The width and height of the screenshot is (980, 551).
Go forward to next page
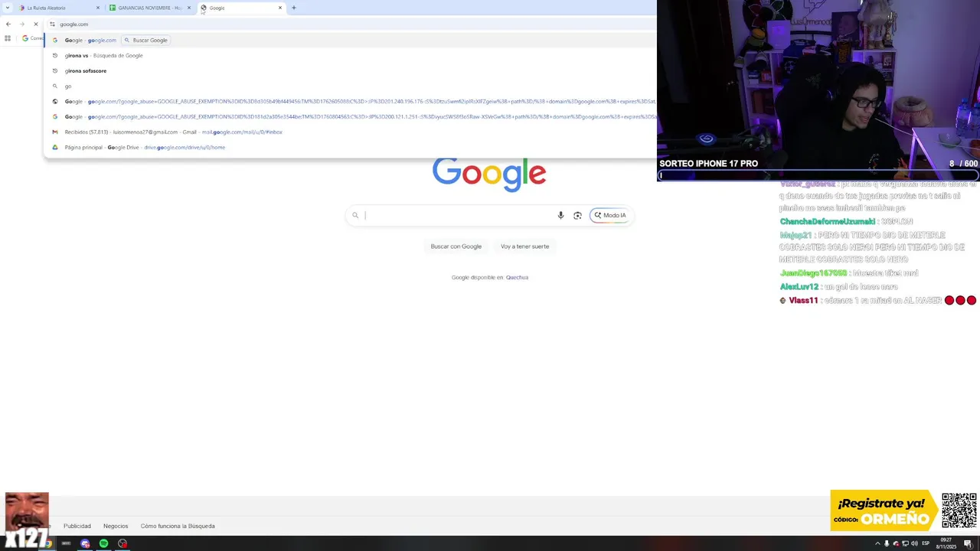coord(21,24)
